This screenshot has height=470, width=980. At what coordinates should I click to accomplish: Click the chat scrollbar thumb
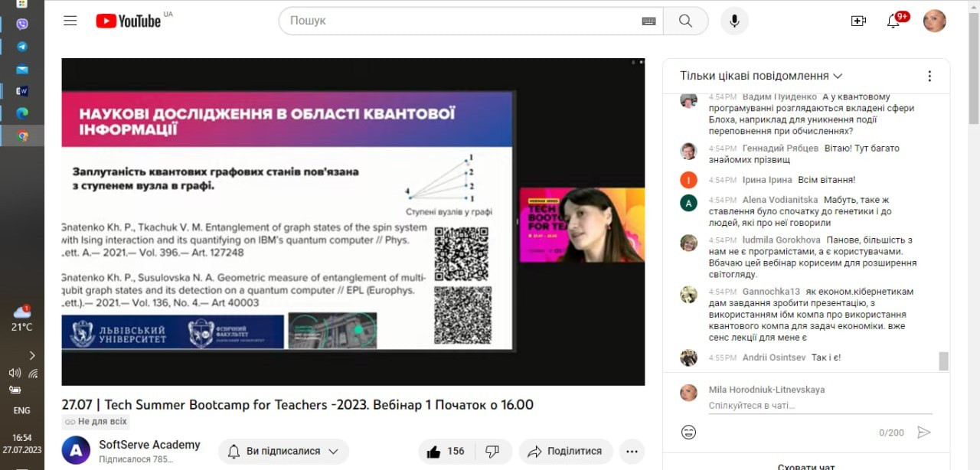coord(943,361)
